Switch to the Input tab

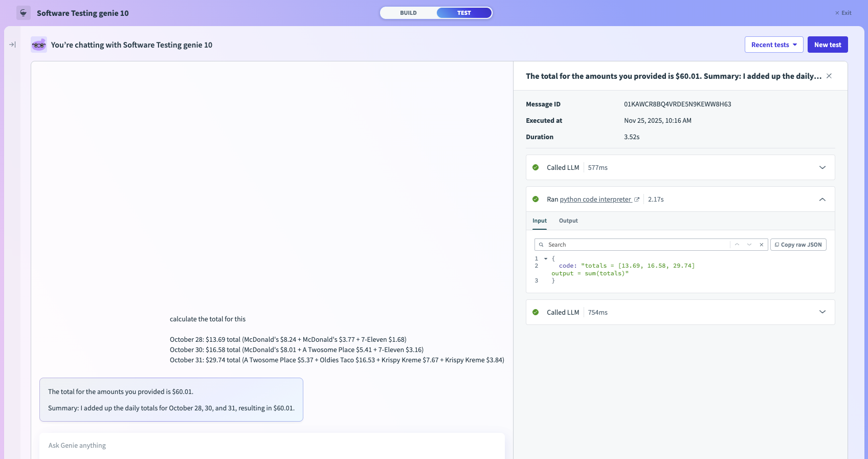click(540, 221)
